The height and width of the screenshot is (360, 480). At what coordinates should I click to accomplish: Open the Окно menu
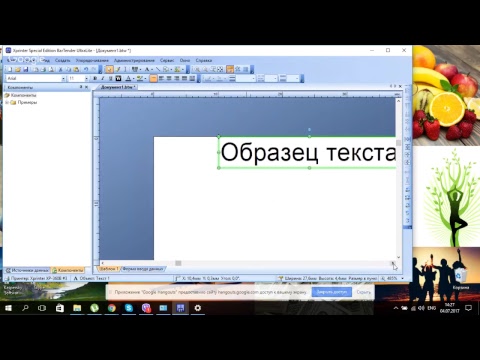pos(185,60)
